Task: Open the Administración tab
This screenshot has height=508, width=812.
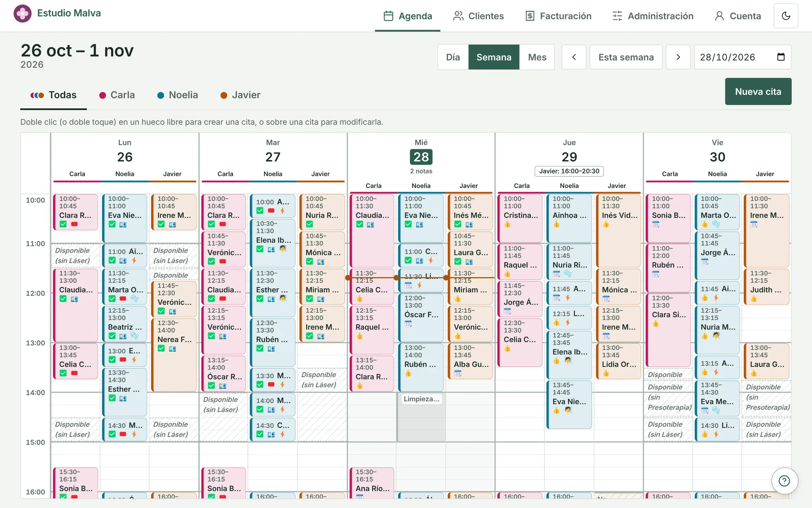Action: pos(653,16)
